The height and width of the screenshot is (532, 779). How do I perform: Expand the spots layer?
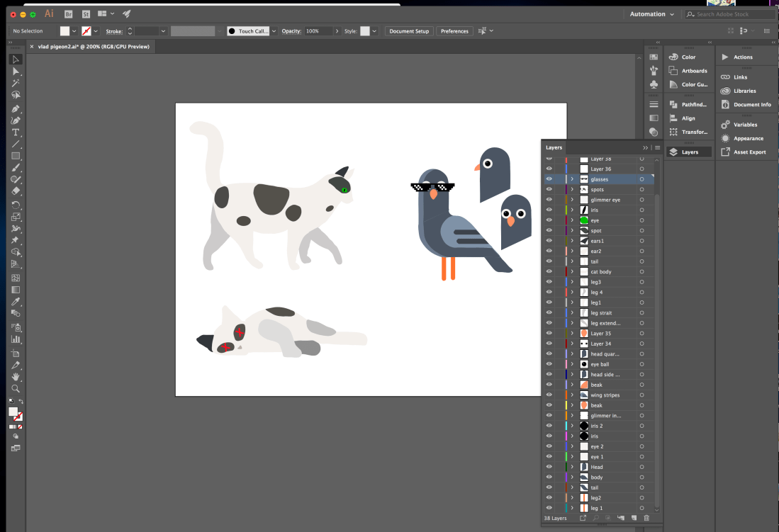click(572, 190)
